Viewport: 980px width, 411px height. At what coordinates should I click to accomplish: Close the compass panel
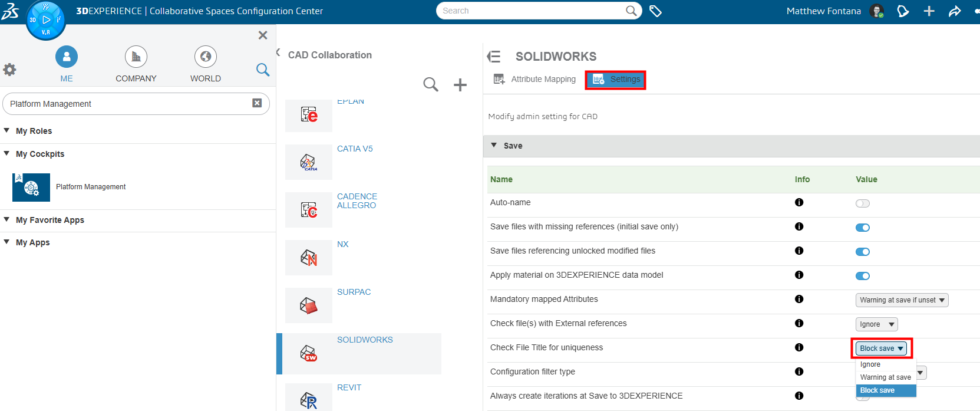263,35
